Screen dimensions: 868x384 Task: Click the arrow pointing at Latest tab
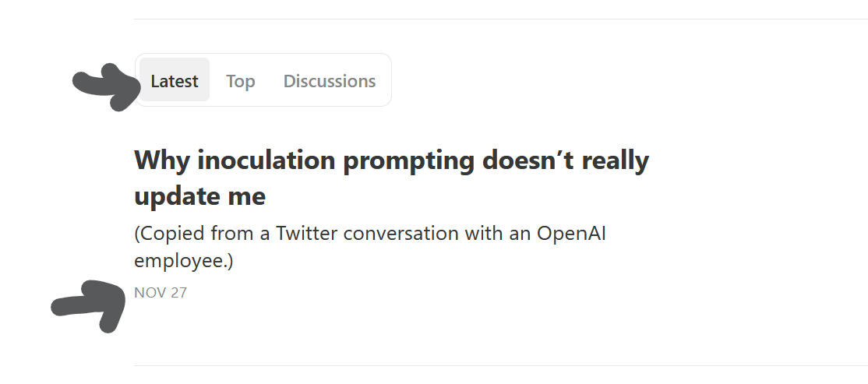pyautogui.click(x=105, y=85)
